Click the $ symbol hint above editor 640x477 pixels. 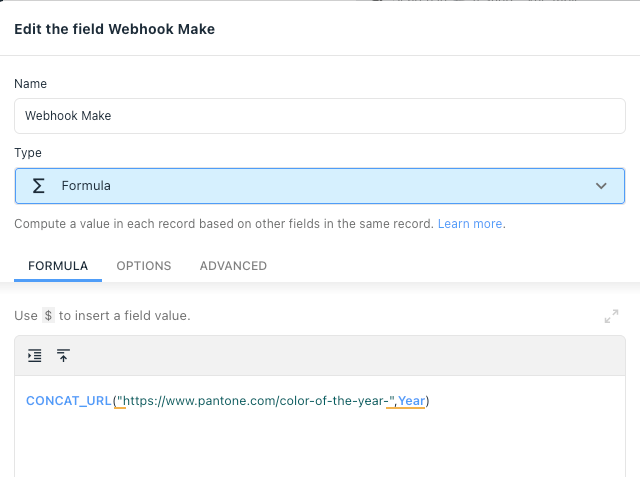[48, 315]
